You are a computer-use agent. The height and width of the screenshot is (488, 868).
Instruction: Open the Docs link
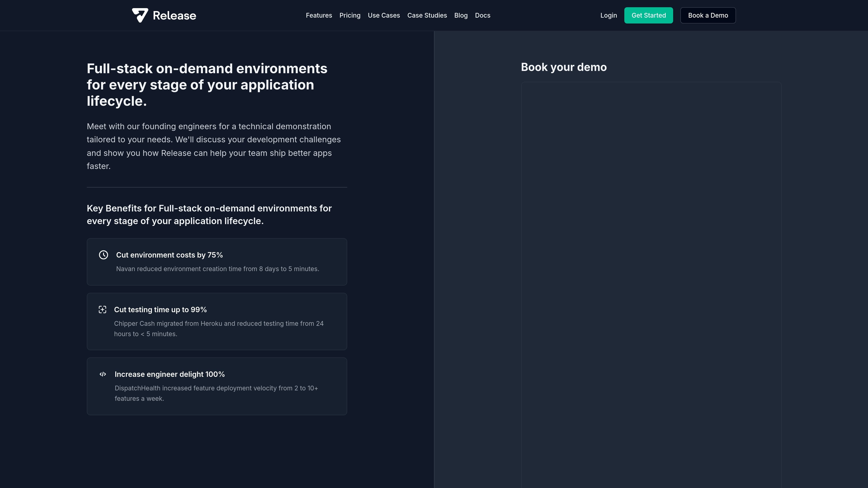click(483, 16)
